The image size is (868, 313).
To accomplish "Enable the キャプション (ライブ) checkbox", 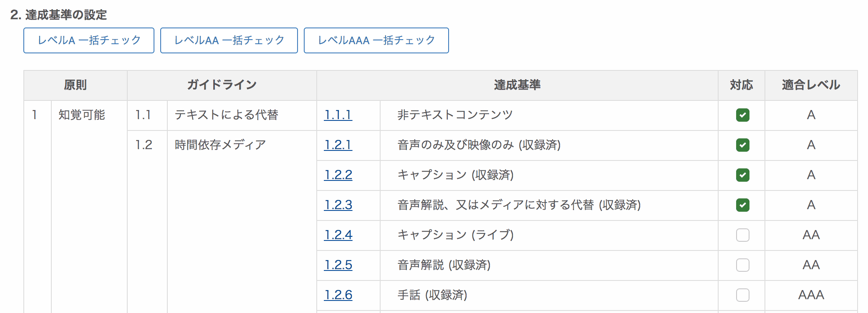I will (x=742, y=235).
